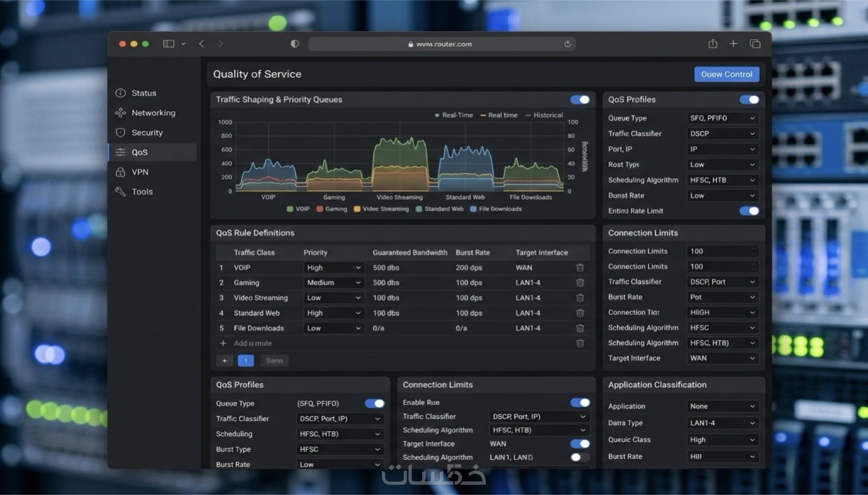This screenshot has width=868, height=495.
Task: Go back with the browser back arrow
Action: (x=202, y=44)
